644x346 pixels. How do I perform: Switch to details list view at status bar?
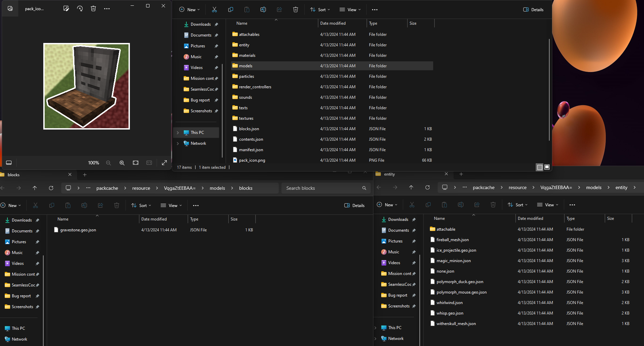540,167
